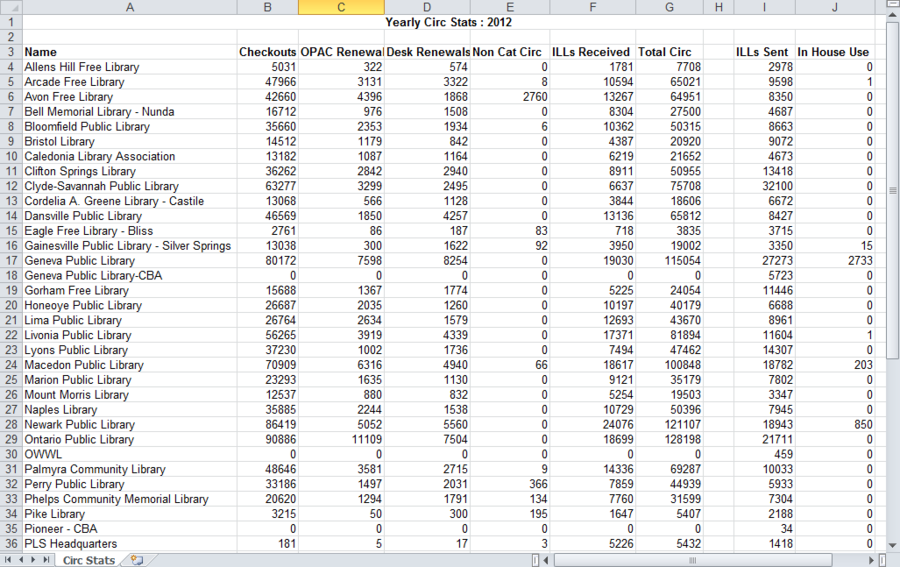Click the 'Name' header cell
Screen dimensions: 900x567
coord(130,52)
